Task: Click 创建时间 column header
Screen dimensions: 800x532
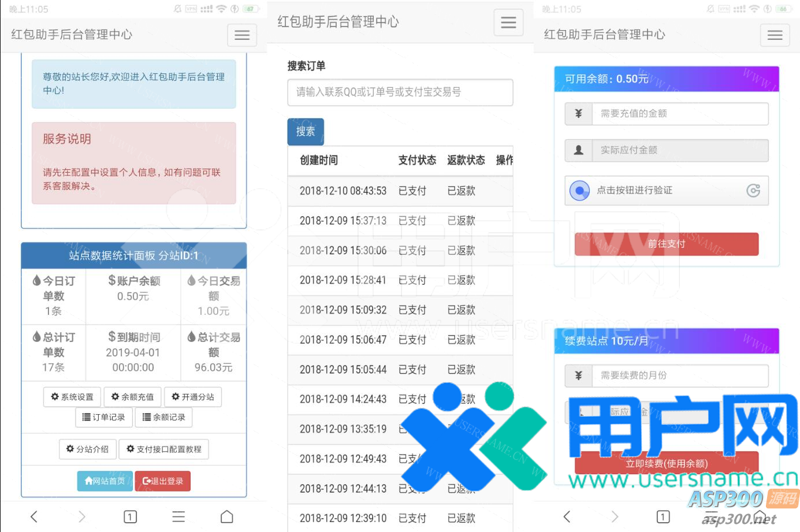Action: pos(319,160)
